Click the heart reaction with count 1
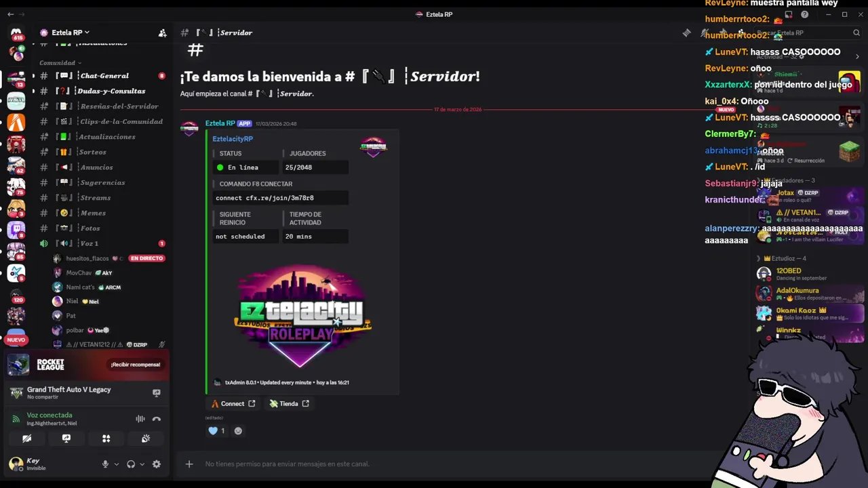This screenshot has height=488, width=868. point(216,430)
